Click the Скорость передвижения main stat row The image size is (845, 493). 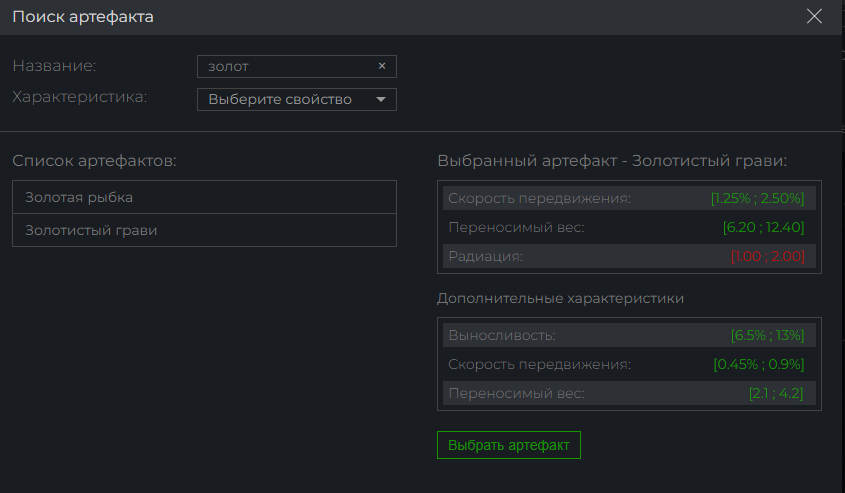(x=629, y=198)
